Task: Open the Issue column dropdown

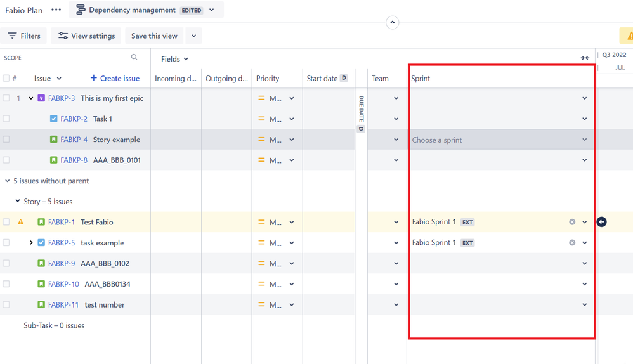Action: point(59,78)
